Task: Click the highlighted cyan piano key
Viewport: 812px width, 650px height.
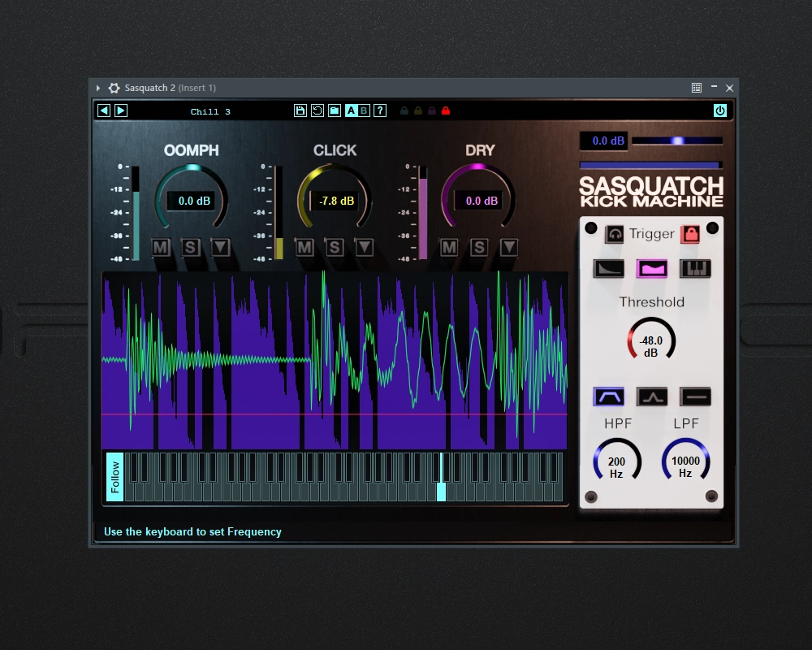Action: [x=441, y=491]
